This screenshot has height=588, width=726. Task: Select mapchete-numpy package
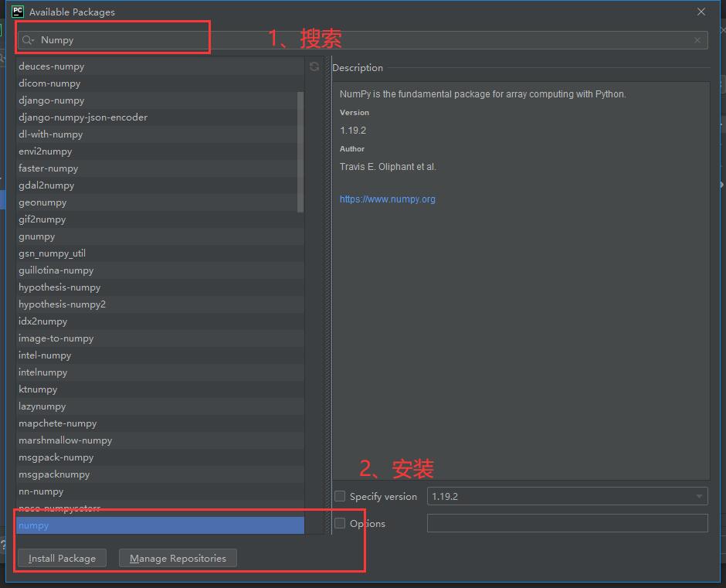[160, 423]
